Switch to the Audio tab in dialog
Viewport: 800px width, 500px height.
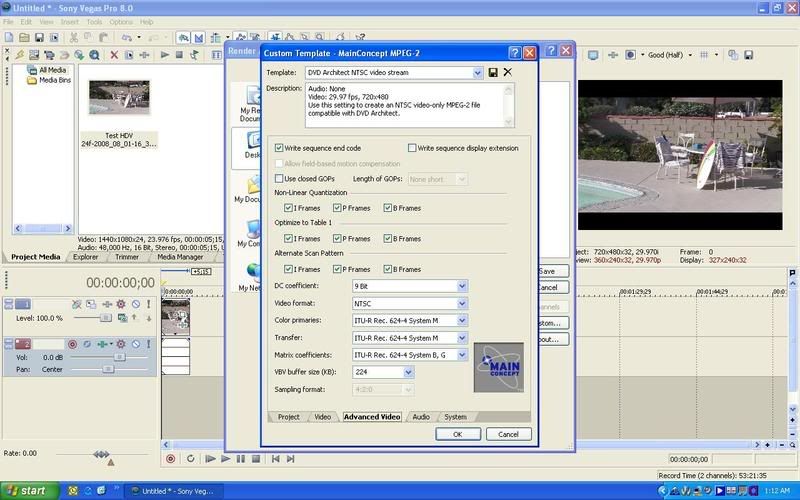(421, 417)
